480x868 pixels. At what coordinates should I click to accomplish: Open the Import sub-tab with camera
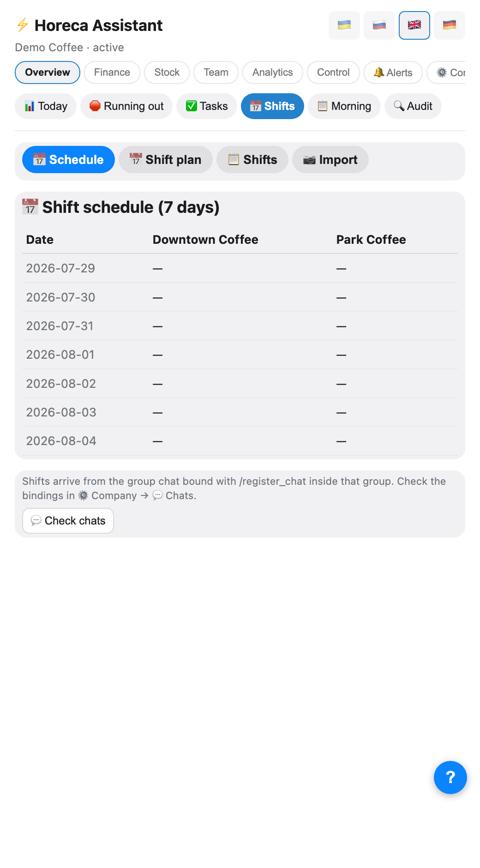coord(330,160)
